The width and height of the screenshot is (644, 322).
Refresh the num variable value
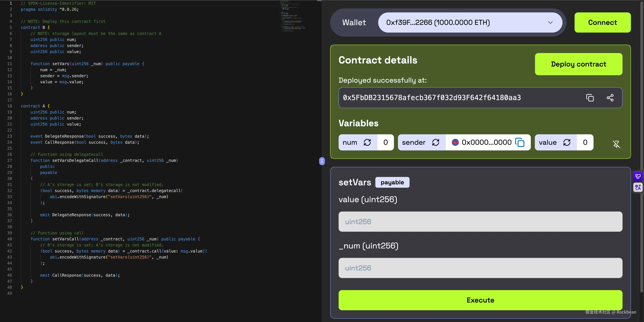point(367,142)
